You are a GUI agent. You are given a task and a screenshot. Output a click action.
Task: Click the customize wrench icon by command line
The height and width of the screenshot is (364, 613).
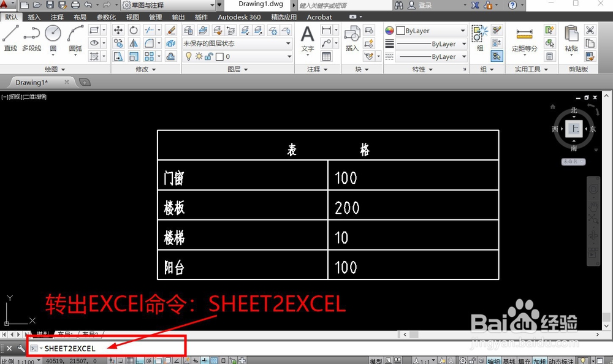21,348
